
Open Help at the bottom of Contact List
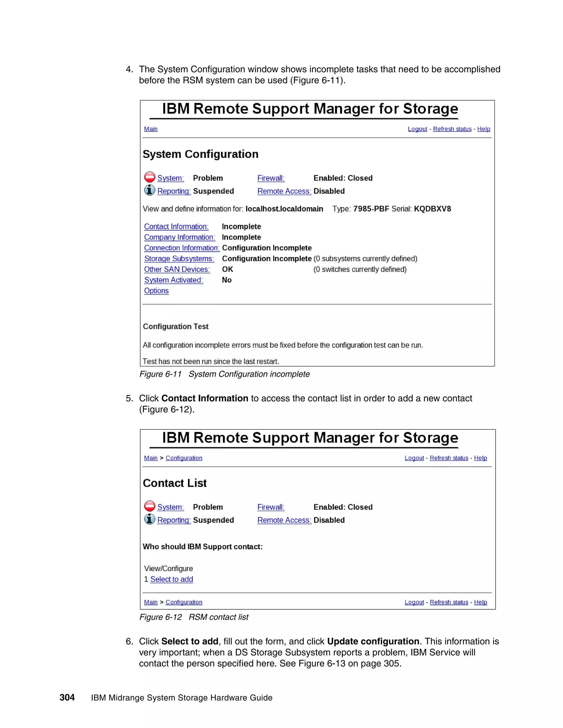tap(480, 602)
